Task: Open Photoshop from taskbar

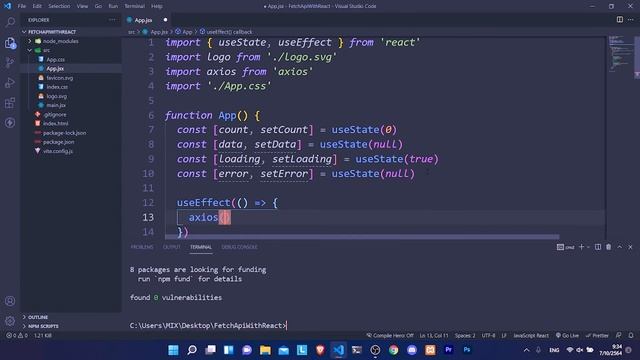Action: (467, 350)
